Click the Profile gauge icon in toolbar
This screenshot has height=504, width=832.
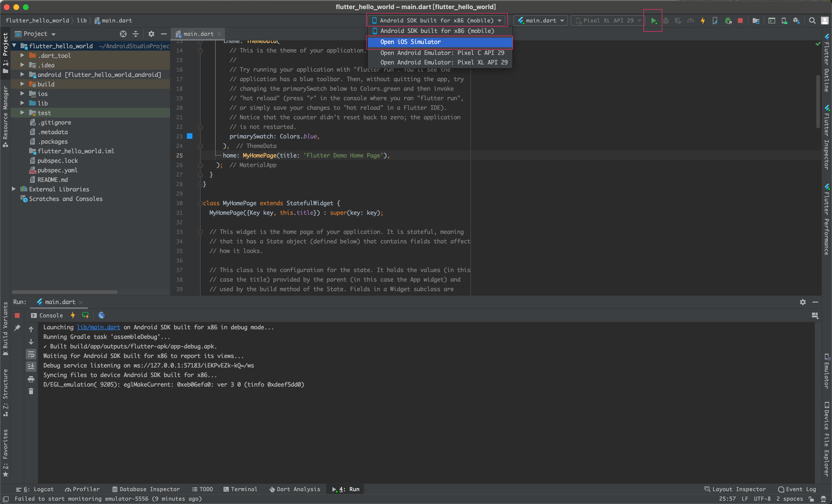pos(690,21)
